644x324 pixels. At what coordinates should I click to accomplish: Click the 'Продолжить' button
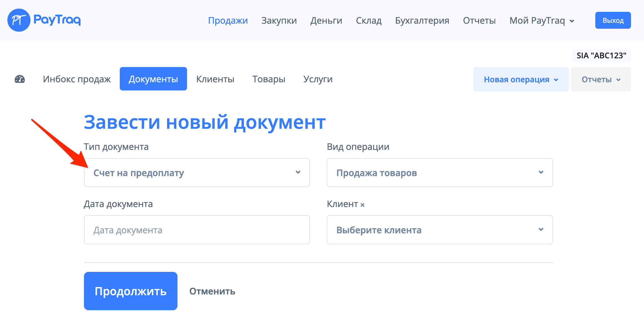130,291
